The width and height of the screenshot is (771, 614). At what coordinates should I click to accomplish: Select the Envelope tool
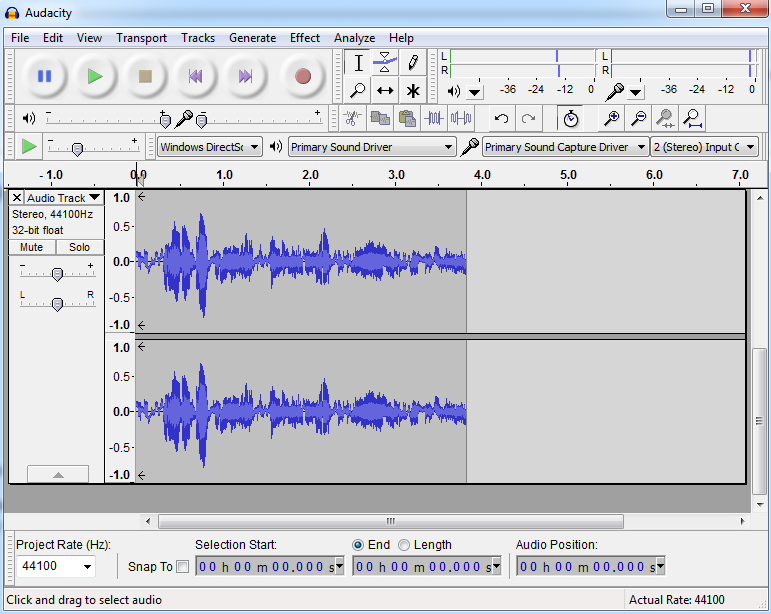(385, 63)
